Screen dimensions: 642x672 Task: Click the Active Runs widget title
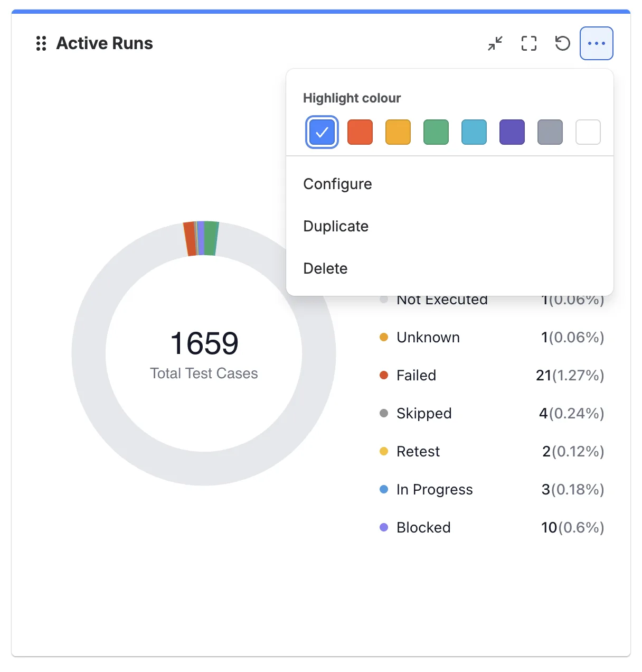pyautogui.click(x=105, y=43)
